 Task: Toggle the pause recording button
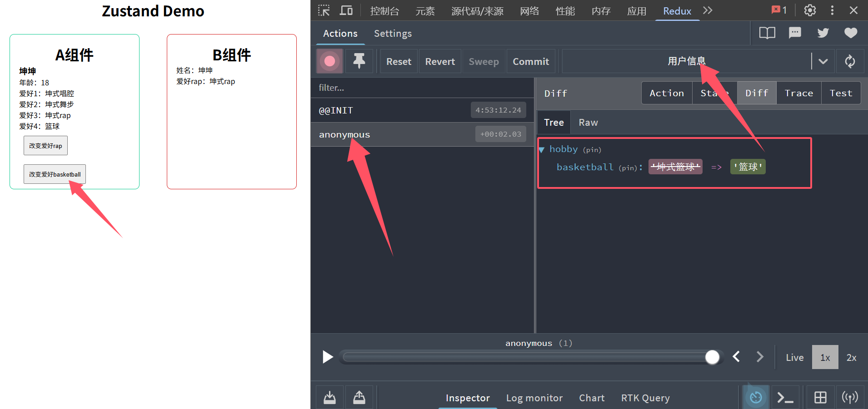click(330, 61)
